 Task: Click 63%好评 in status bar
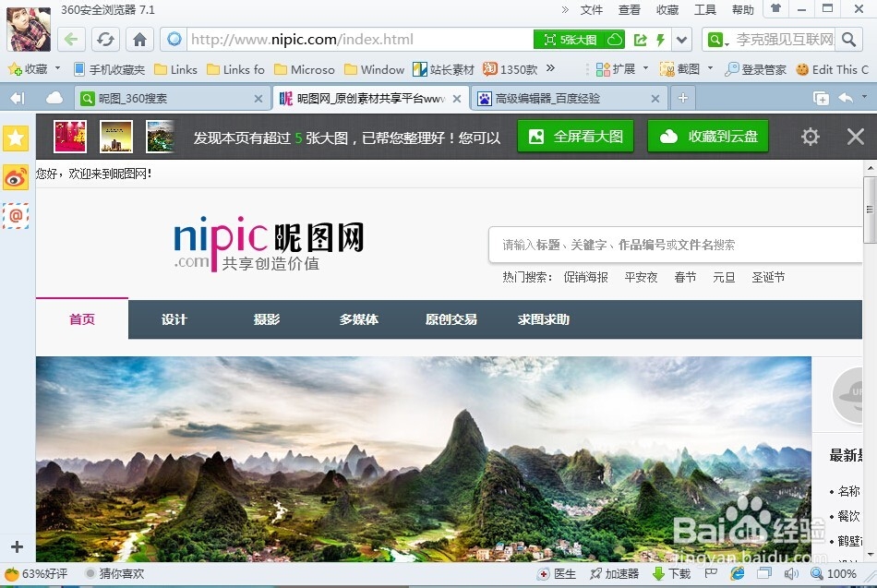[x=36, y=573]
